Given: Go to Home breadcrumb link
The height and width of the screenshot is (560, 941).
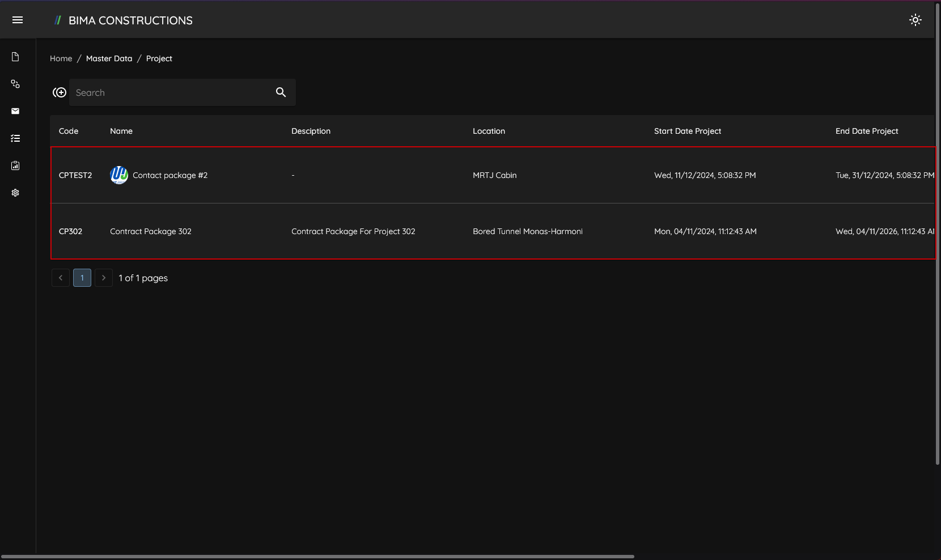Looking at the screenshot, I should [x=61, y=58].
